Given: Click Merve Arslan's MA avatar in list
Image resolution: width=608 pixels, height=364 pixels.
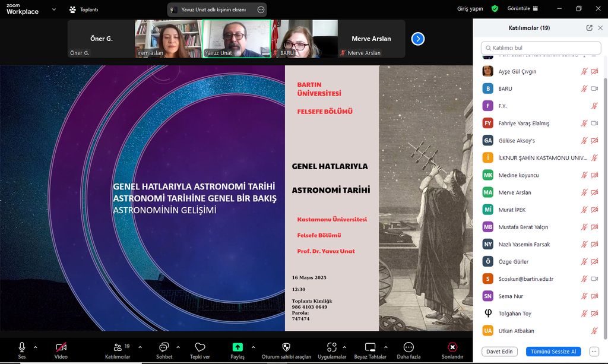Looking at the screenshot, I should (488, 192).
